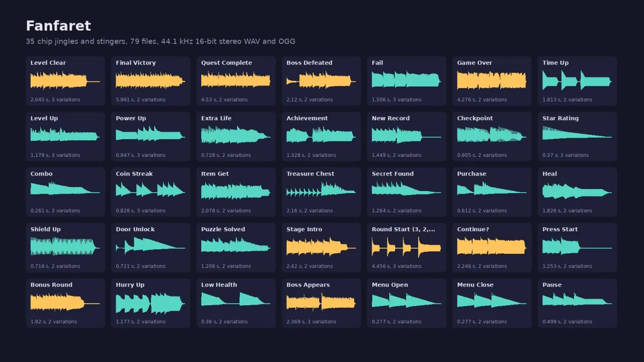Click the "Secret Found" title
The height and width of the screenshot is (362, 644).
point(393,174)
